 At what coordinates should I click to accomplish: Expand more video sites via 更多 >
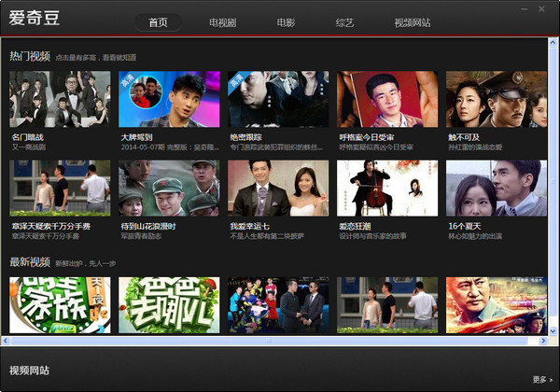pyautogui.click(x=540, y=380)
